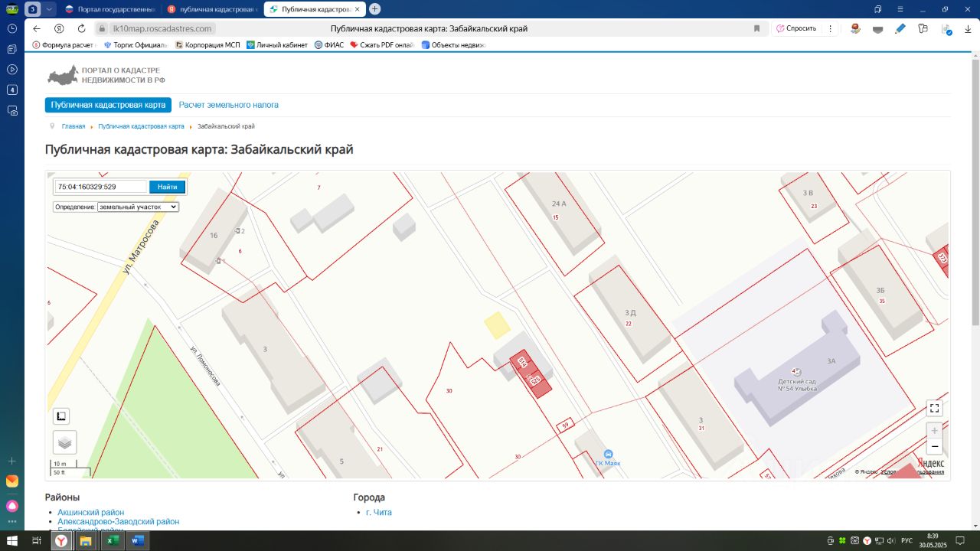
Task: Open the Спросить assistant button
Action: 796,28
